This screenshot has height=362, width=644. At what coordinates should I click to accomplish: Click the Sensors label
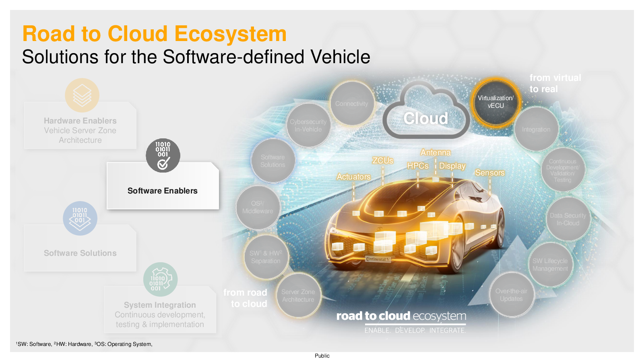[x=490, y=173]
